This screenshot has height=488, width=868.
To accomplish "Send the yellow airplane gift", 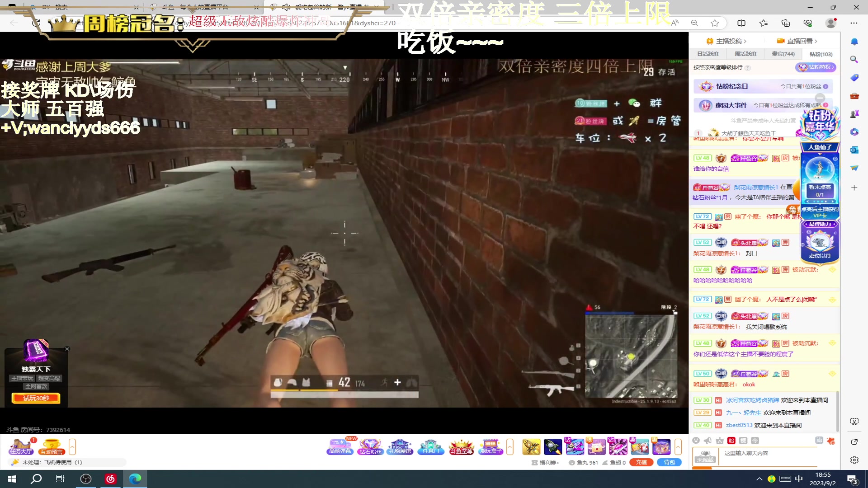I will coord(531,447).
